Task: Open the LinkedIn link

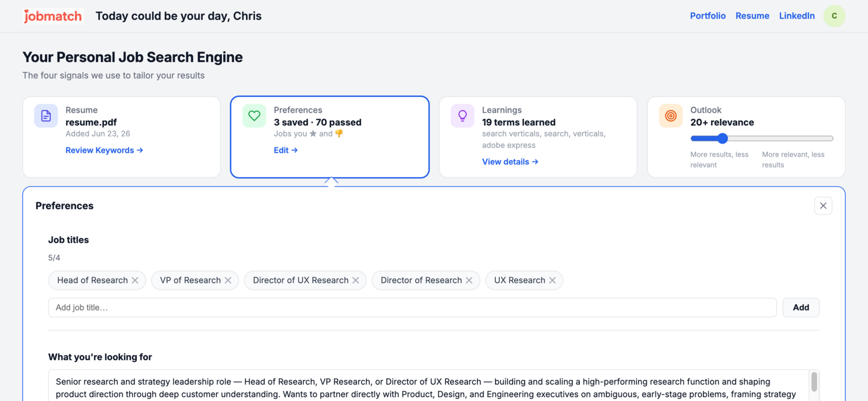Action: click(x=796, y=16)
